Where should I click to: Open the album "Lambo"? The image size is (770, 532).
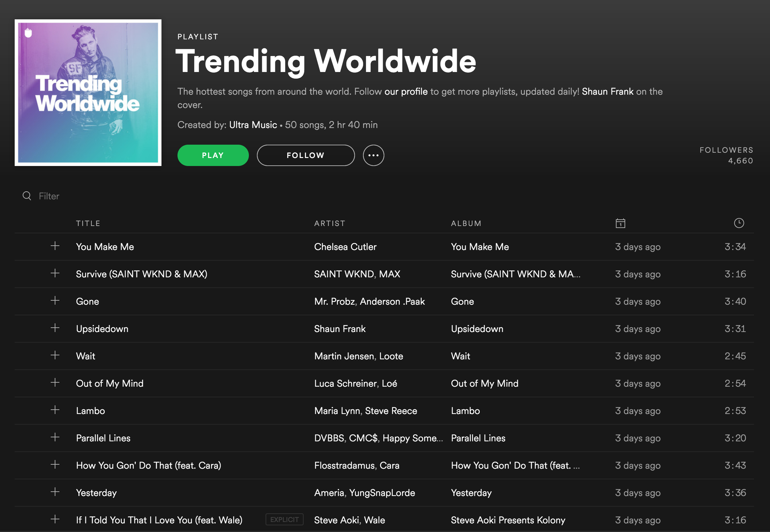[465, 411]
